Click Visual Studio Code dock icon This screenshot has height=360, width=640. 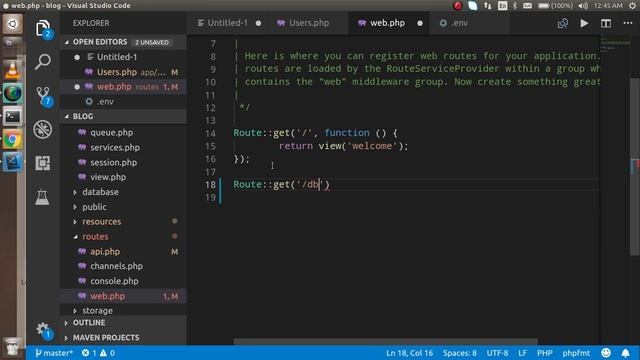click(x=12, y=162)
